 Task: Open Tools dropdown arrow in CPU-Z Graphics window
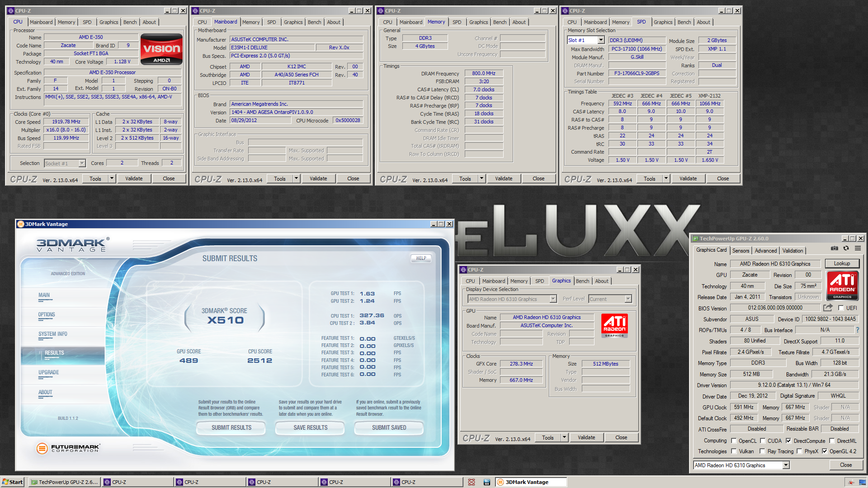[x=564, y=437]
